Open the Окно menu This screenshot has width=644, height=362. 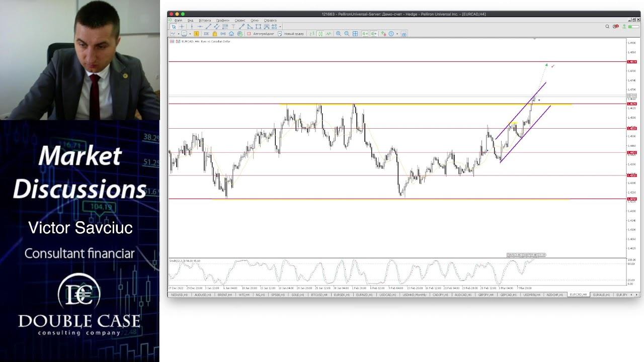(x=255, y=20)
